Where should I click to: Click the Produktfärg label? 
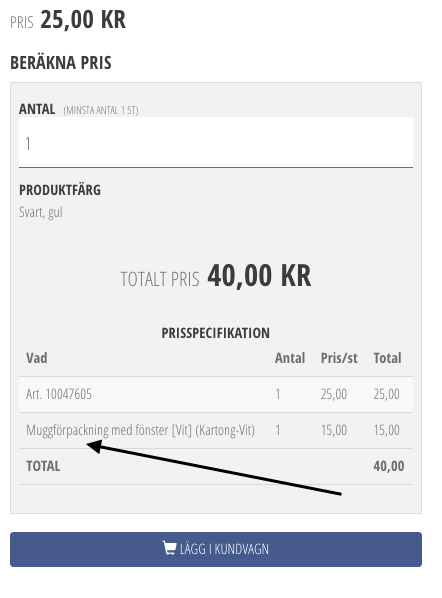(60, 190)
